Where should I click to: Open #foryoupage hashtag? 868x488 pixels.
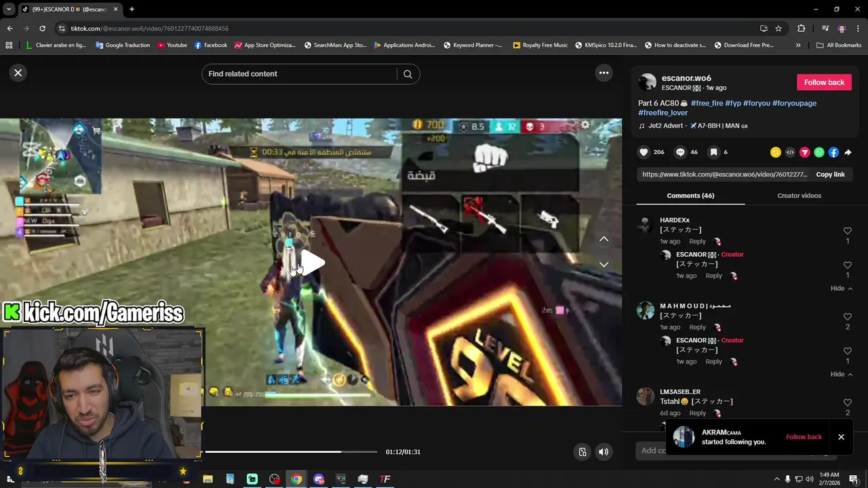(x=794, y=103)
